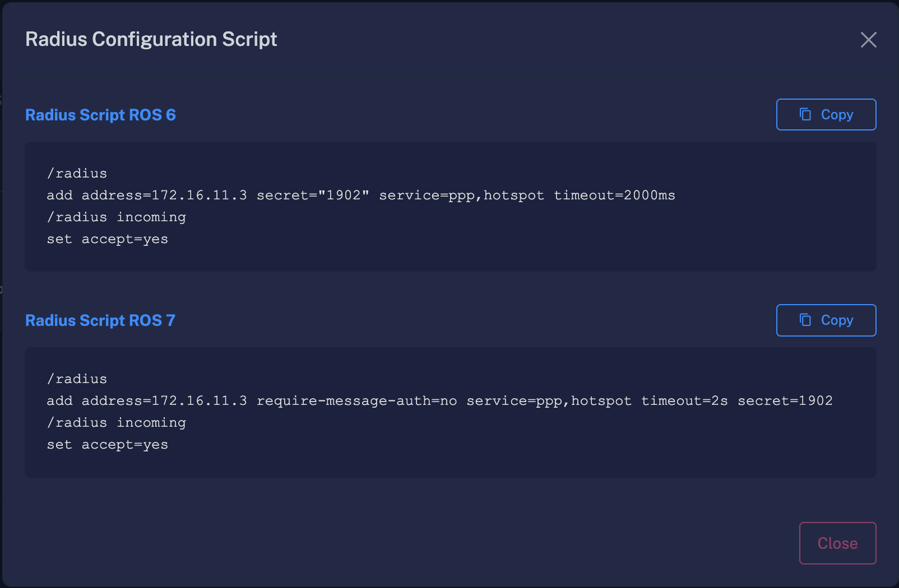This screenshot has height=588, width=899.
Task: Click timeout=2s in the ROS 7 script
Action: pos(684,401)
